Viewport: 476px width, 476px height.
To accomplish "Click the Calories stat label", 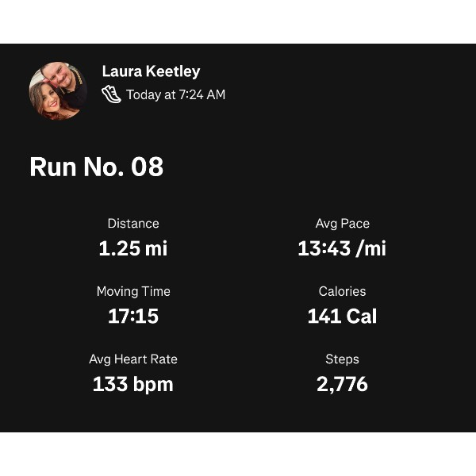I will (342, 291).
